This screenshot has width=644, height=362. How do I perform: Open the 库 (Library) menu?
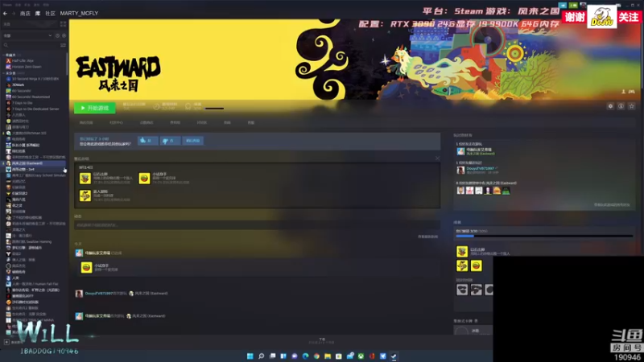[x=37, y=14]
